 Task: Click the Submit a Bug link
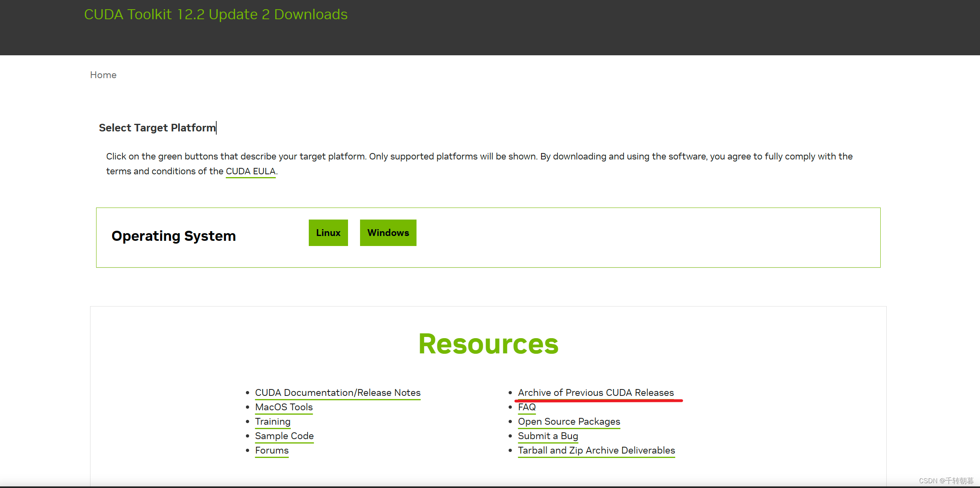[548, 436]
